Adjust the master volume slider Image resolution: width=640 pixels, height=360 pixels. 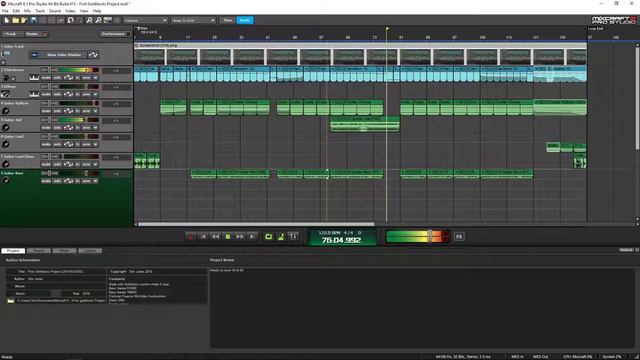point(430,236)
